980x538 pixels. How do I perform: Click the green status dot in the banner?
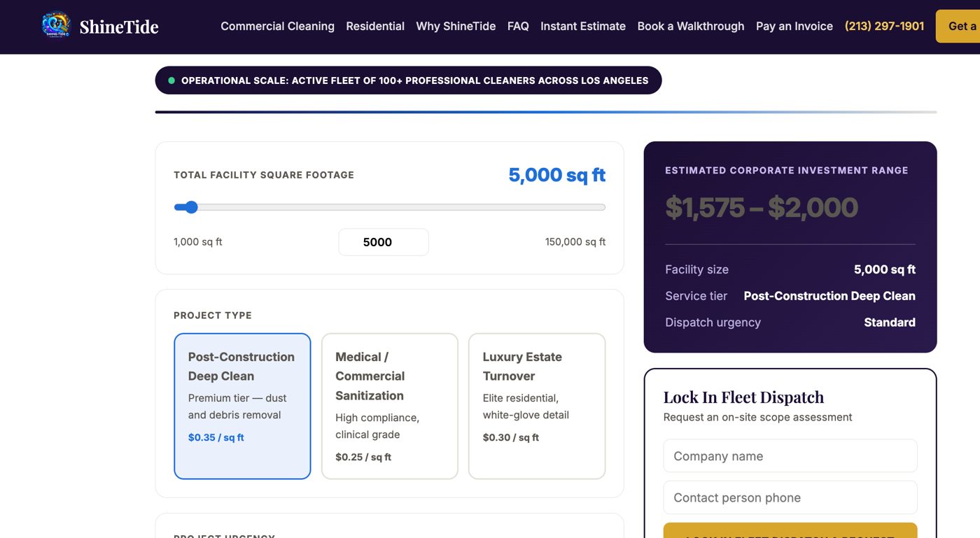[x=171, y=80]
